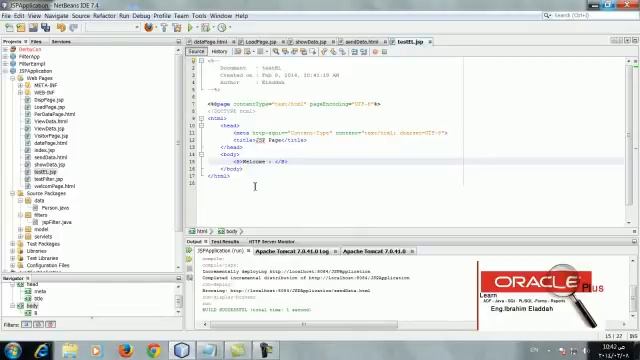Toggle the first Navigator filter button
640x360 pixels.
(26, 324)
